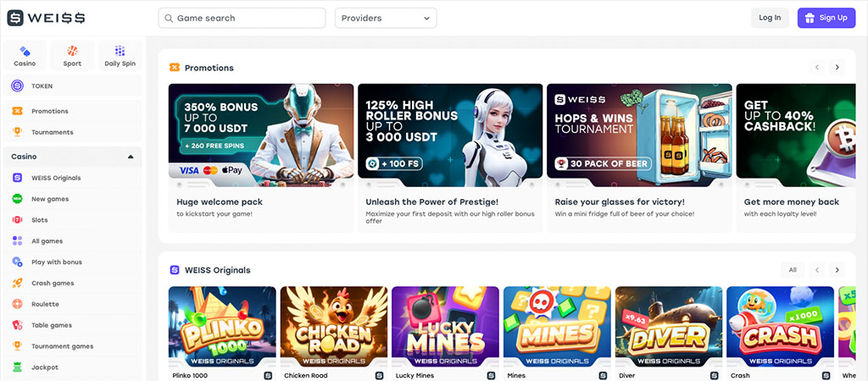This screenshot has width=868, height=381.
Task: Click 'Huge welcome pack' title
Action: click(220, 202)
